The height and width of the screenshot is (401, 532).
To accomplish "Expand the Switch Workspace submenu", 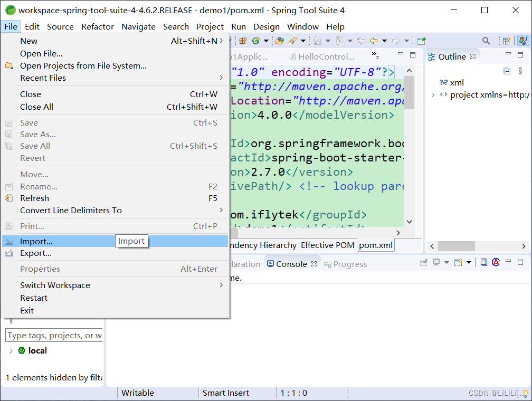I will (x=115, y=285).
